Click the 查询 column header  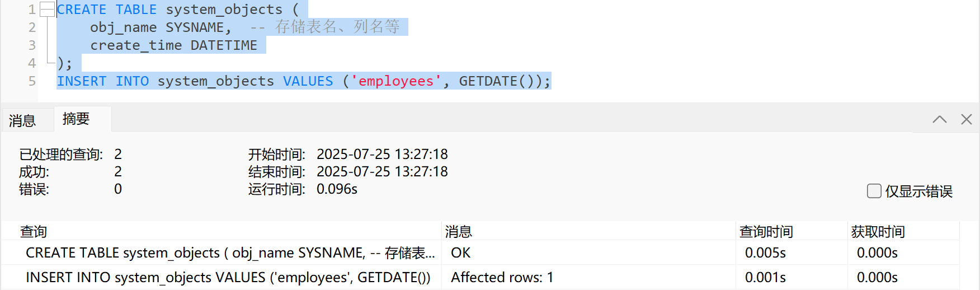[34, 231]
